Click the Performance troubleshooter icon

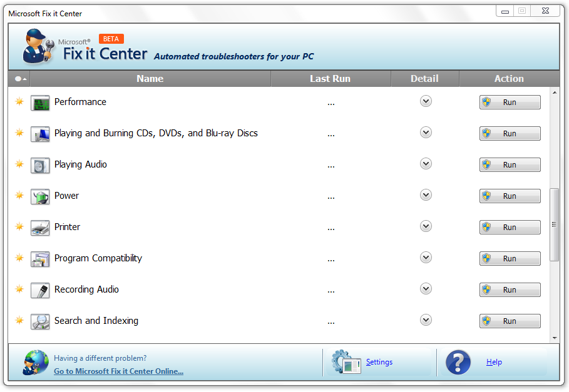click(x=40, y=103)
